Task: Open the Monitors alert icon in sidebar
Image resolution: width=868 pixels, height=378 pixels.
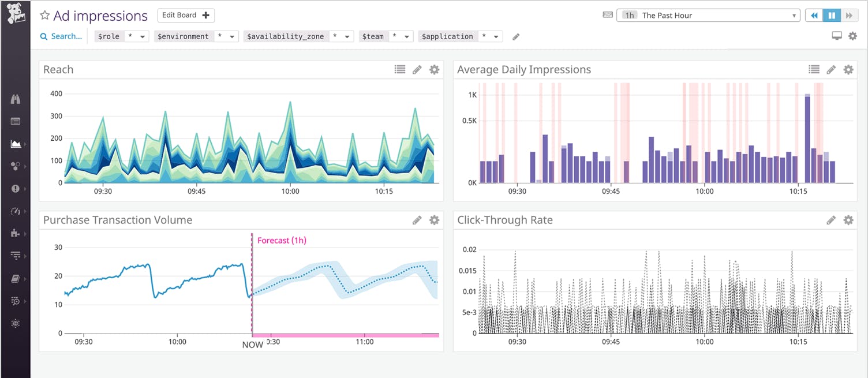Action: (x=16, y=189)
